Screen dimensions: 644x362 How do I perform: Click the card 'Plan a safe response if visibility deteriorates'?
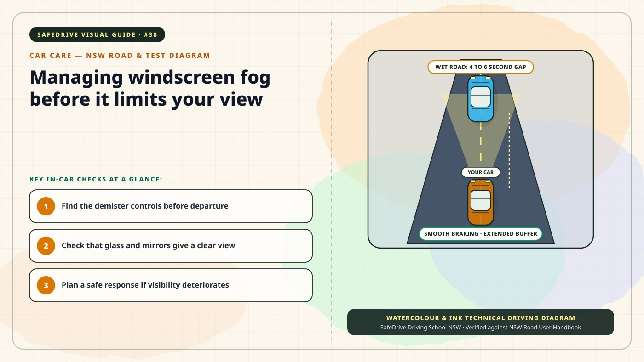(x=171, y=285)
